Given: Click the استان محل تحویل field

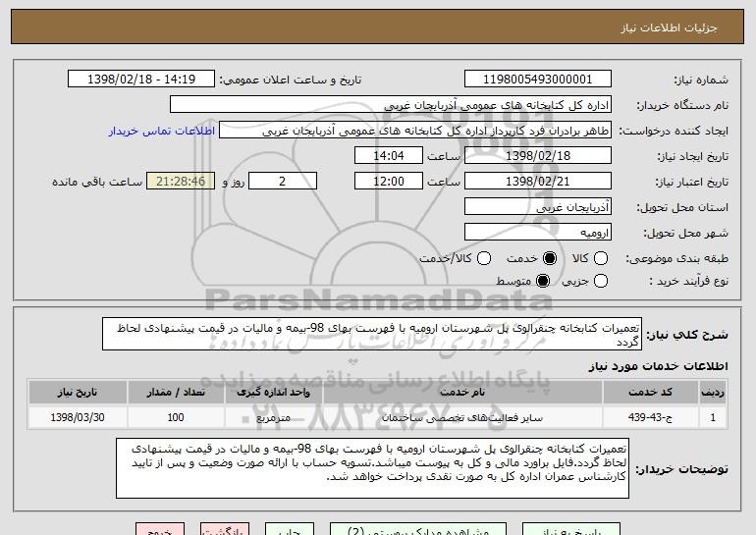Looking at the screenshot, I should point(538,207).
